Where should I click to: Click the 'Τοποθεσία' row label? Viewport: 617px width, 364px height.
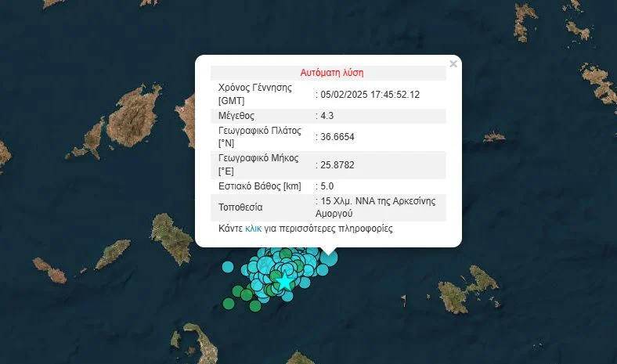pyautogui.click(x=240, y=207)
